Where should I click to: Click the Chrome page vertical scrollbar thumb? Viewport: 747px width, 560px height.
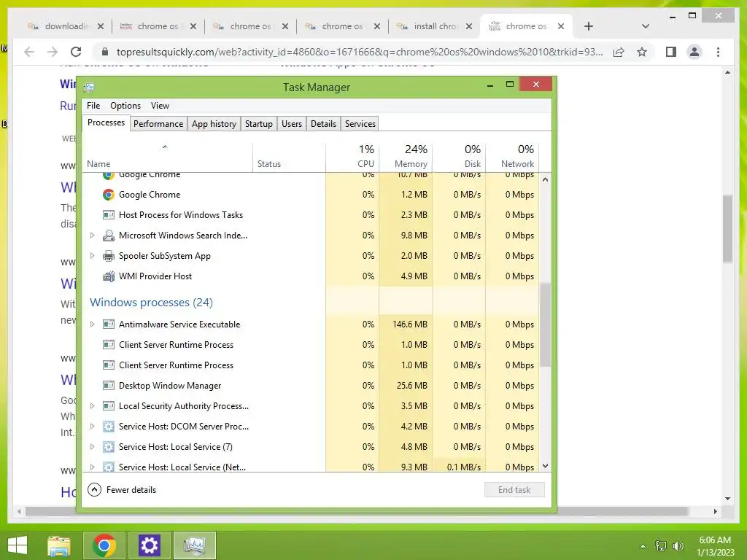click(727, 228)
